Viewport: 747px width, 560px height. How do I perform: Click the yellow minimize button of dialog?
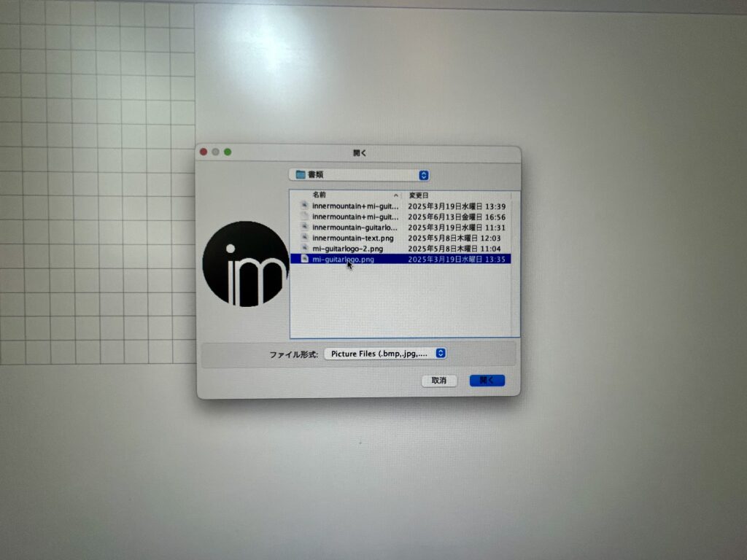coord(215,152)
